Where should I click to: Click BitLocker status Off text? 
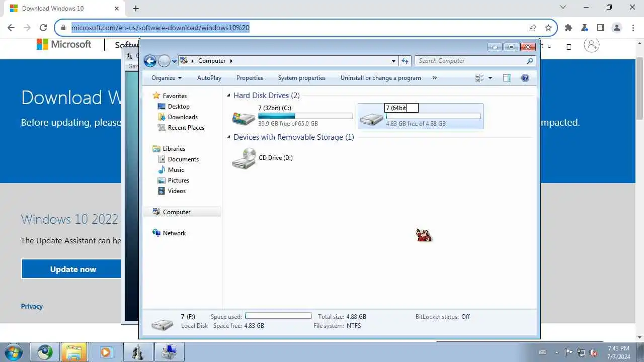click(x=466, y=317)
